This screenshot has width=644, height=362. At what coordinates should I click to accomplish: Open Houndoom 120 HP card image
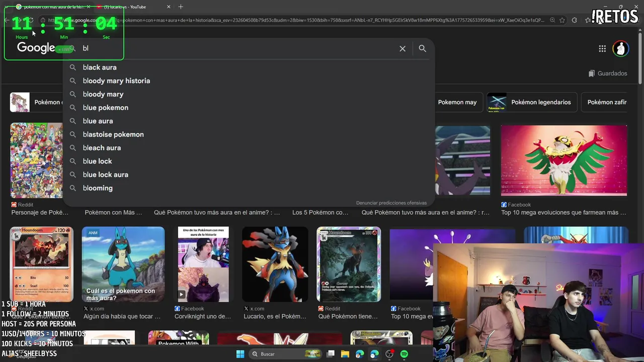42,264
